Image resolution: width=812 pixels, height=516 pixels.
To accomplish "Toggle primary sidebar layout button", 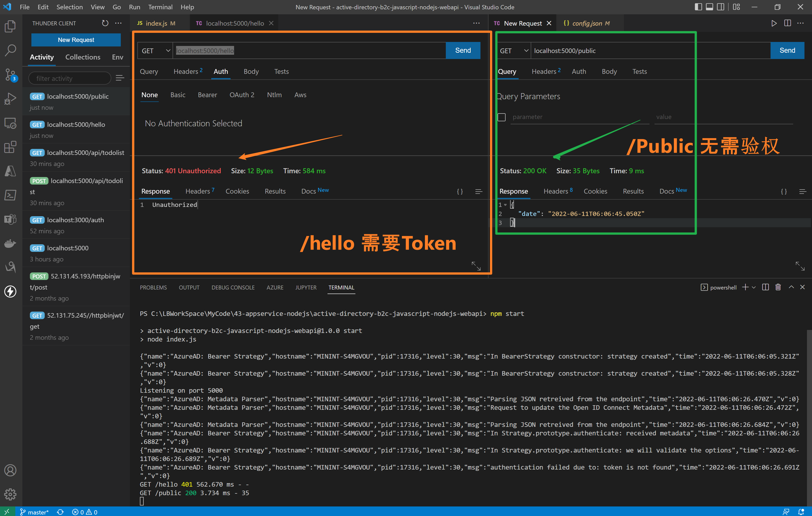I will point(698,7).
